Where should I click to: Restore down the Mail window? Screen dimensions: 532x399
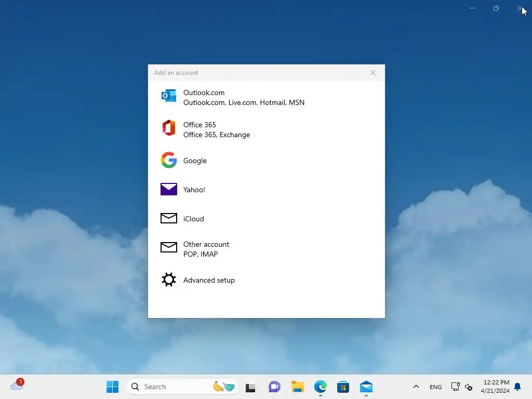(496, 8)
